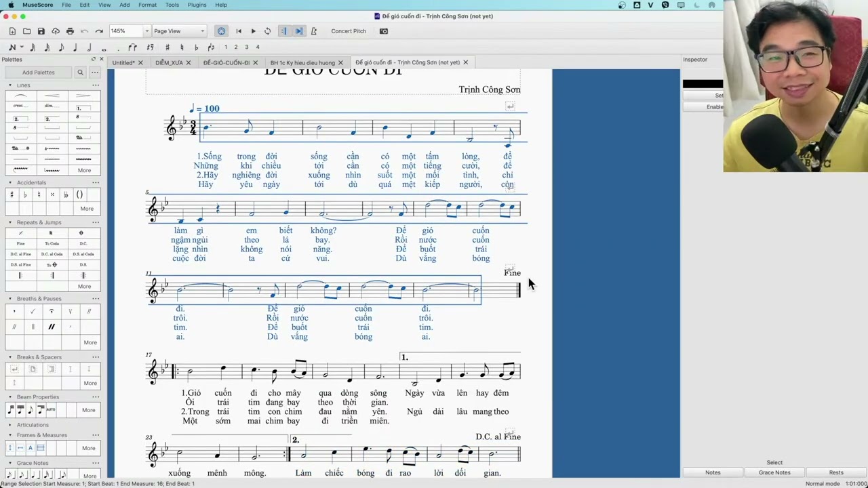
Task: Collapse the Breaths & Pauses palette
Action: [9, 298]
